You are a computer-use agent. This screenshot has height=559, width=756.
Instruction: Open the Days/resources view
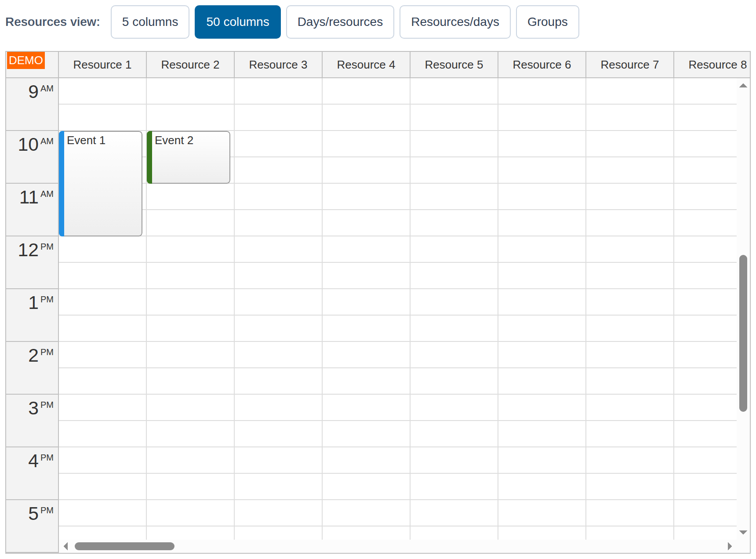point(340,22)
